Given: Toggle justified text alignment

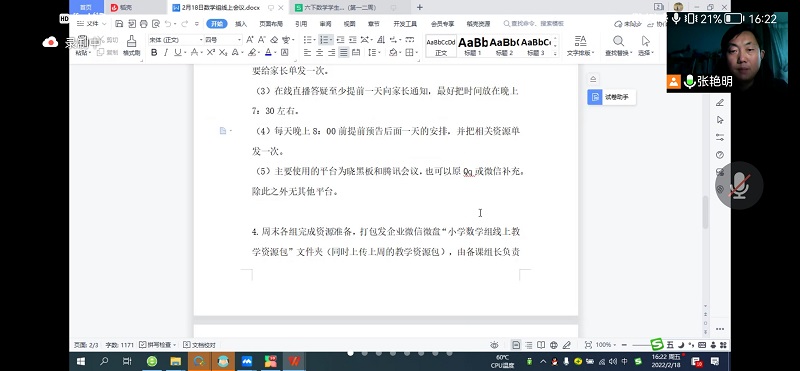Looking at the screenshot, I should click(x=344, y=53).
